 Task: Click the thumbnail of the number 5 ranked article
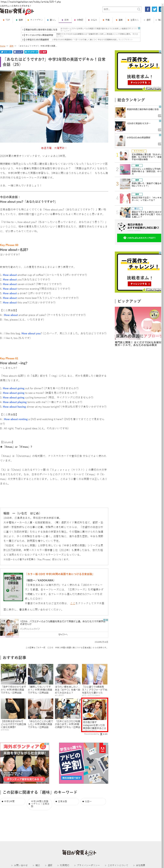coord(125,212)
